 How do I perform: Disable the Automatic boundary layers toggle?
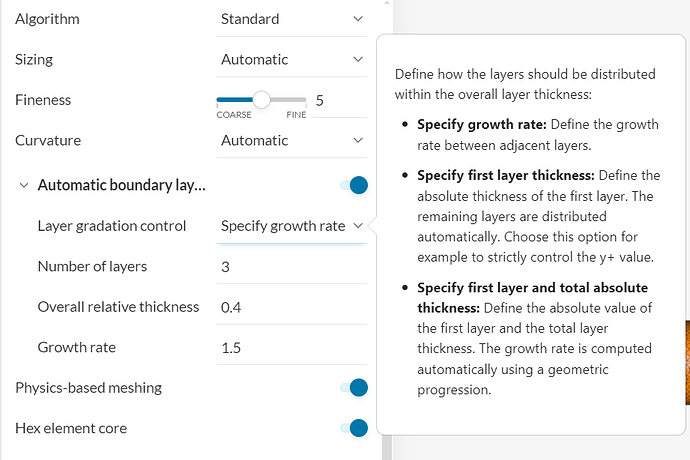(354, 185)
